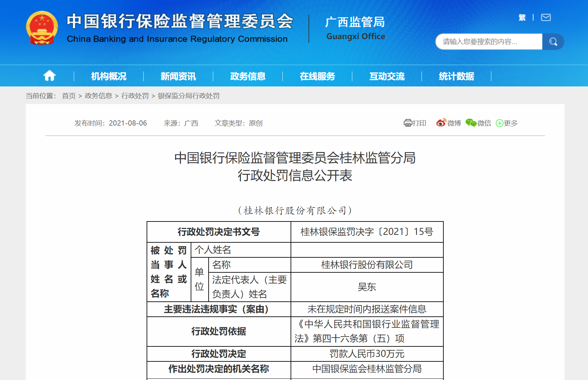Screen dimensions: 588x380
Task: Open the 政务信息 menu
Action: coord(248,76)
